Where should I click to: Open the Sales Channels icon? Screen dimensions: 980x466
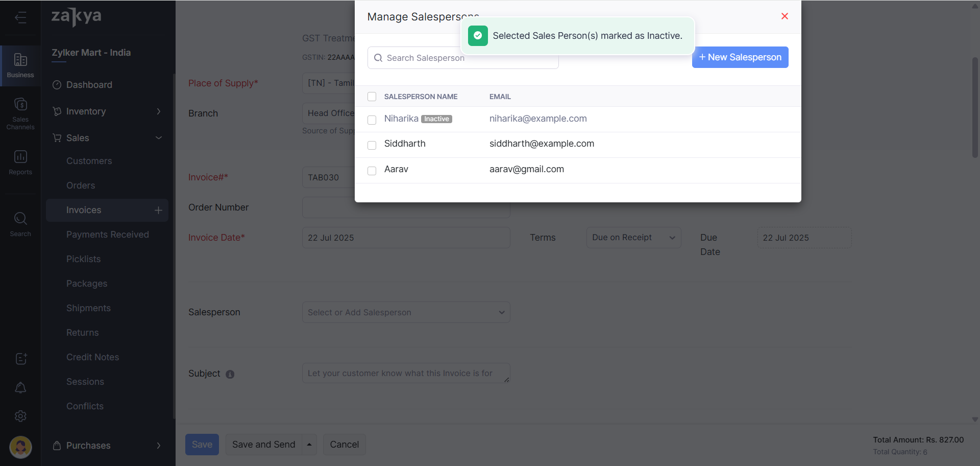(x=20, y=113)
